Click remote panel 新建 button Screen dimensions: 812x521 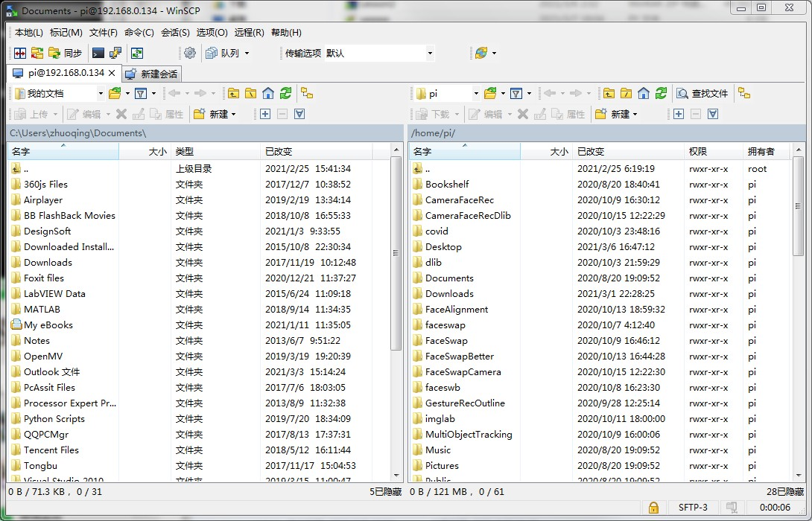(x=612, y=115)
